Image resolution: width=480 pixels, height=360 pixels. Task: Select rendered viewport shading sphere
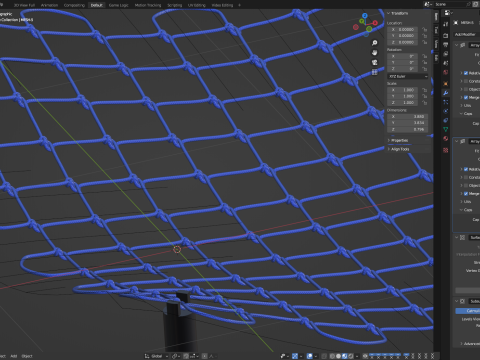pyautogui.click(x=350, y=356)
